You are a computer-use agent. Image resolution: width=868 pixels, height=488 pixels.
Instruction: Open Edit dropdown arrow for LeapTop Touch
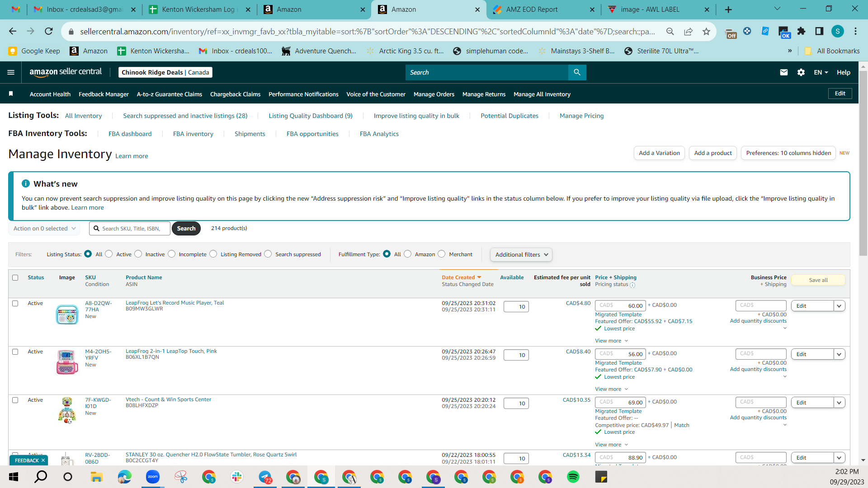coord(840,354)
